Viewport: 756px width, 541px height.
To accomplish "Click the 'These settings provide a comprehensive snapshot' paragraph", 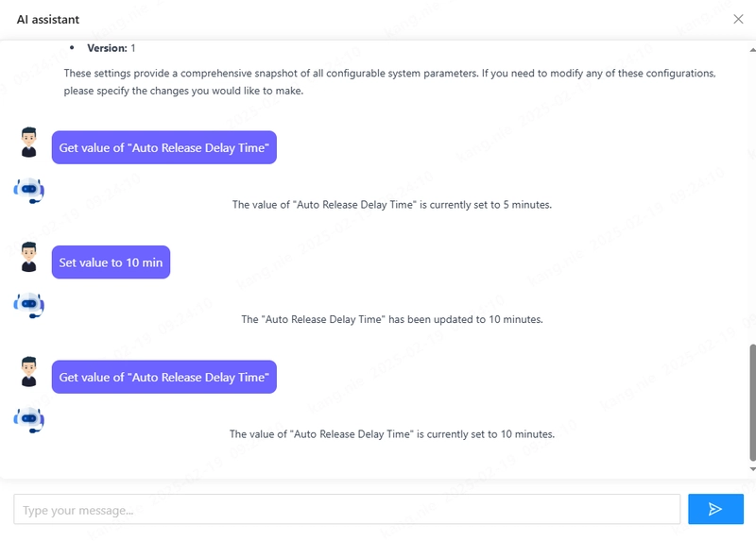I will pos(389,82).
